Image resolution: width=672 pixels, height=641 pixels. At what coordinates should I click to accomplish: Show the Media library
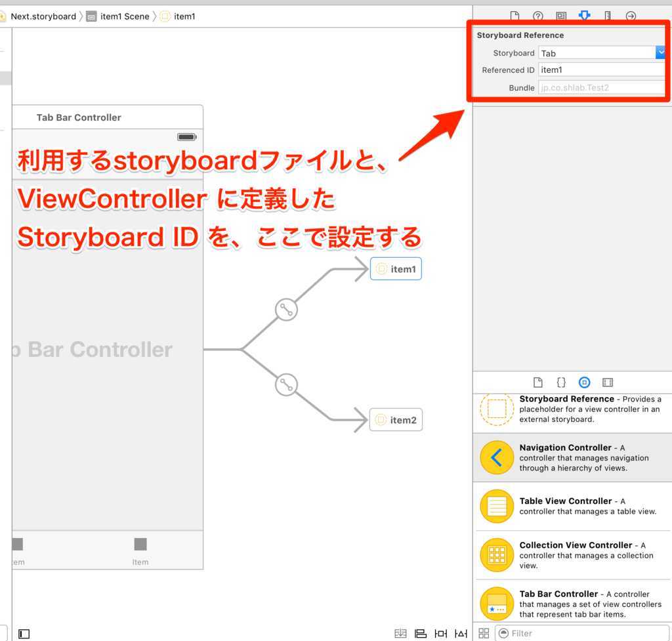click(x=608, y=383)
